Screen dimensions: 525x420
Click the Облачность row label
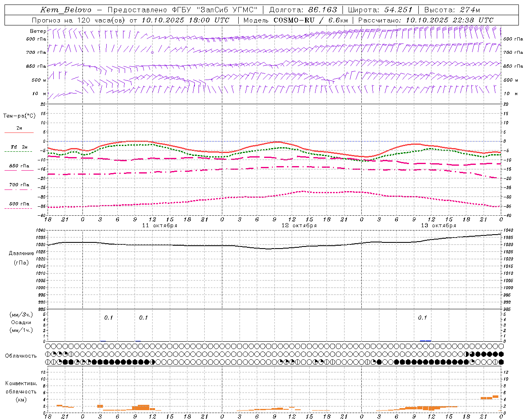coord(21,356)
